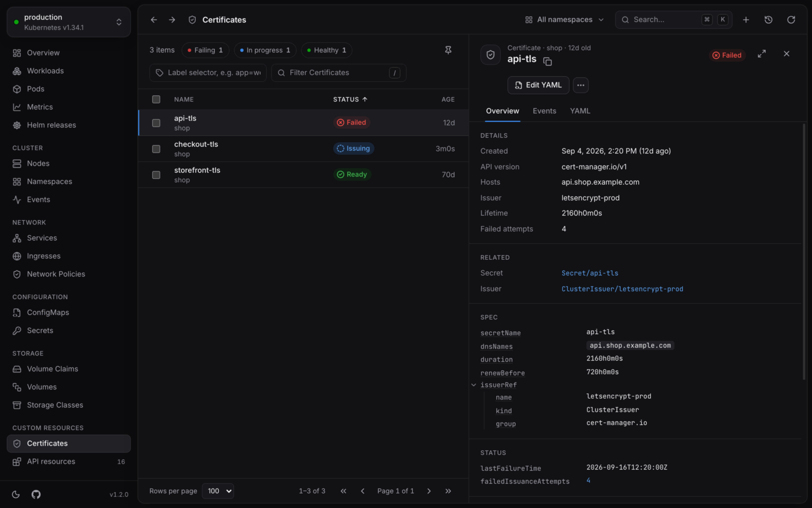
Task: Go to the next page
Action: tap(429, 491)
